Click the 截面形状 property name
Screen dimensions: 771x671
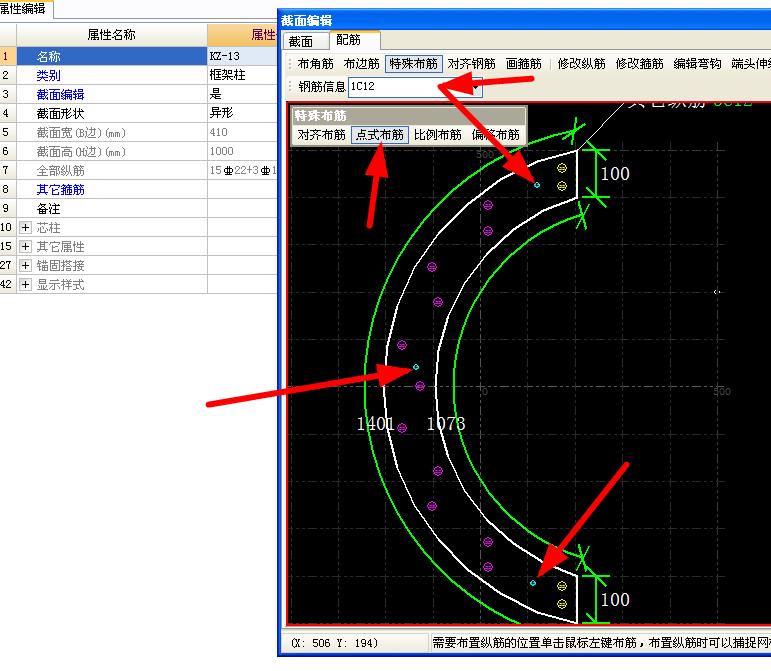pos(60,114)
